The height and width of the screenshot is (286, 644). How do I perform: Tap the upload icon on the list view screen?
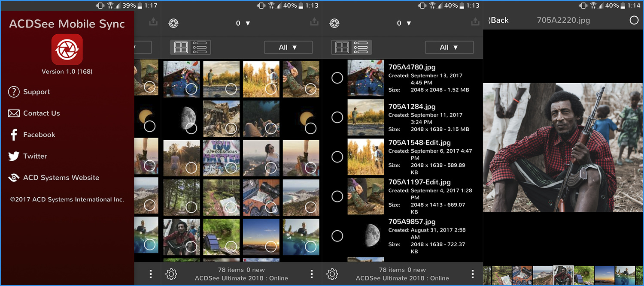coord(475,22)
